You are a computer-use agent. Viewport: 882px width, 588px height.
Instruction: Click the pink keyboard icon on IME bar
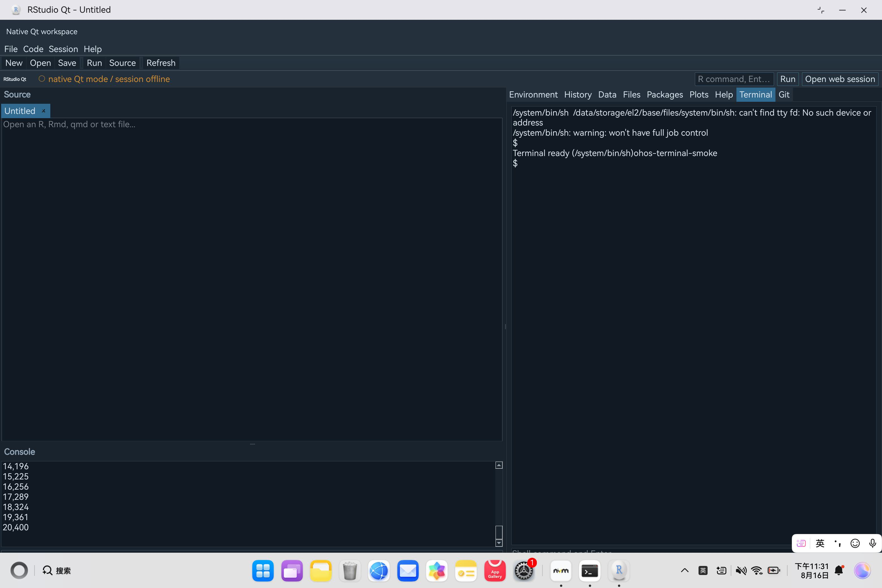801,543
